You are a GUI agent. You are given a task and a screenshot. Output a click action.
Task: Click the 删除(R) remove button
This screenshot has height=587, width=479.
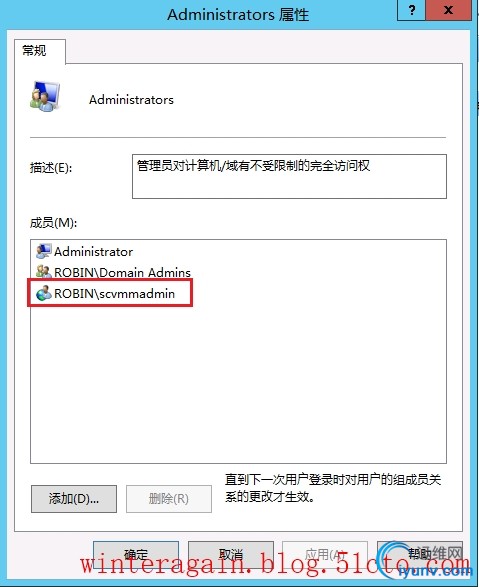click(x=169, y=499)
